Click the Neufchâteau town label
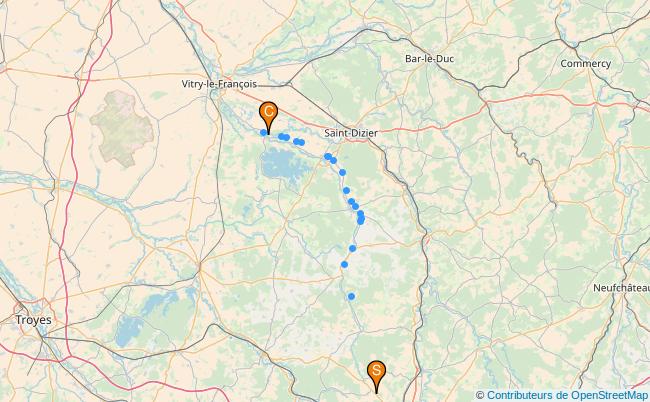The height and width of the screenshot is (402, 650). [621, 288]
